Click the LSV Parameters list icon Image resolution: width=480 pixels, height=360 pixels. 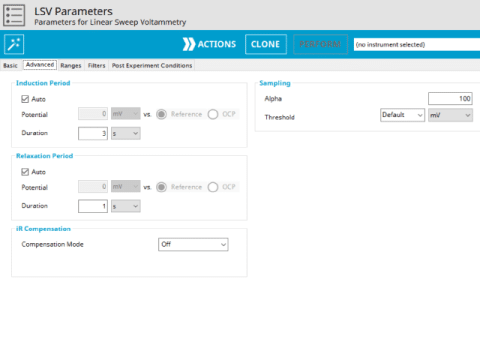pos(14,15)
